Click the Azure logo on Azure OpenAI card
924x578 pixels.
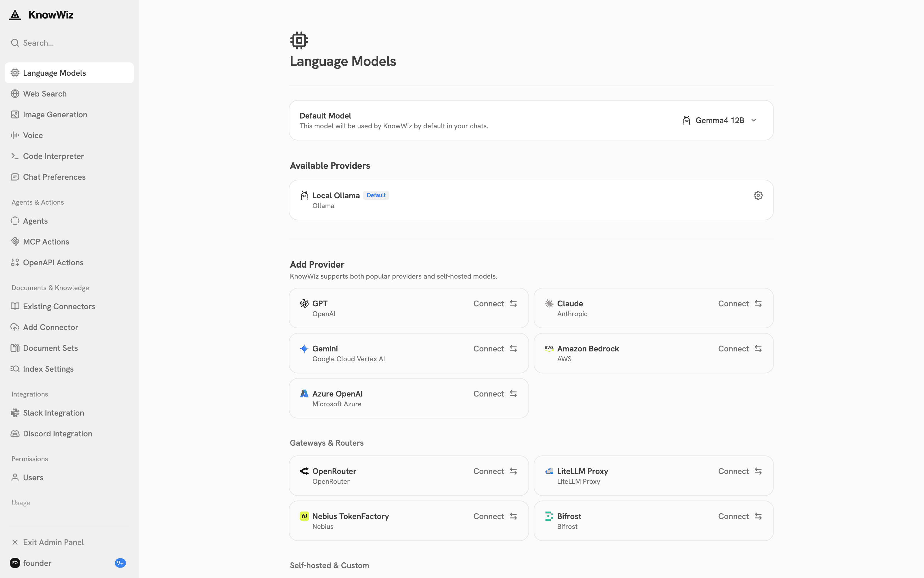click(x=304, y=394)
